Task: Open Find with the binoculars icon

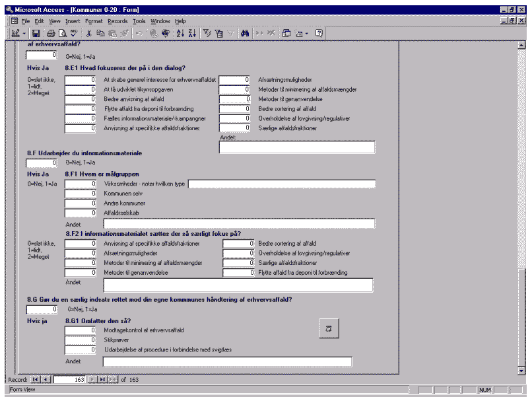Action: pos(245,33)
